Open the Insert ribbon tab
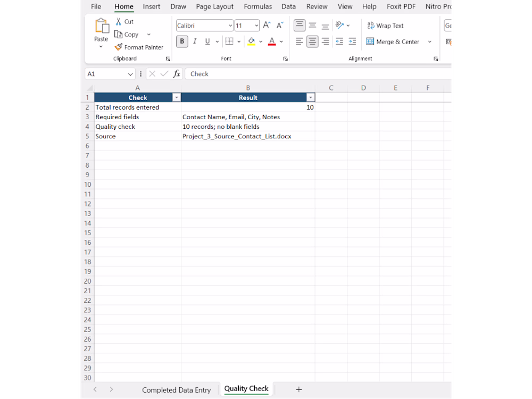The image size is (532, 399). (151, 6)
